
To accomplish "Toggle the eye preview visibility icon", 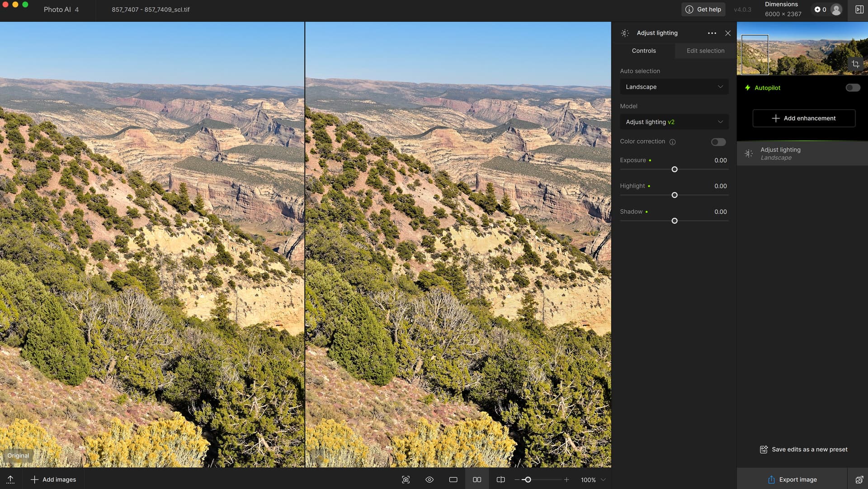I will coord(429,480).
